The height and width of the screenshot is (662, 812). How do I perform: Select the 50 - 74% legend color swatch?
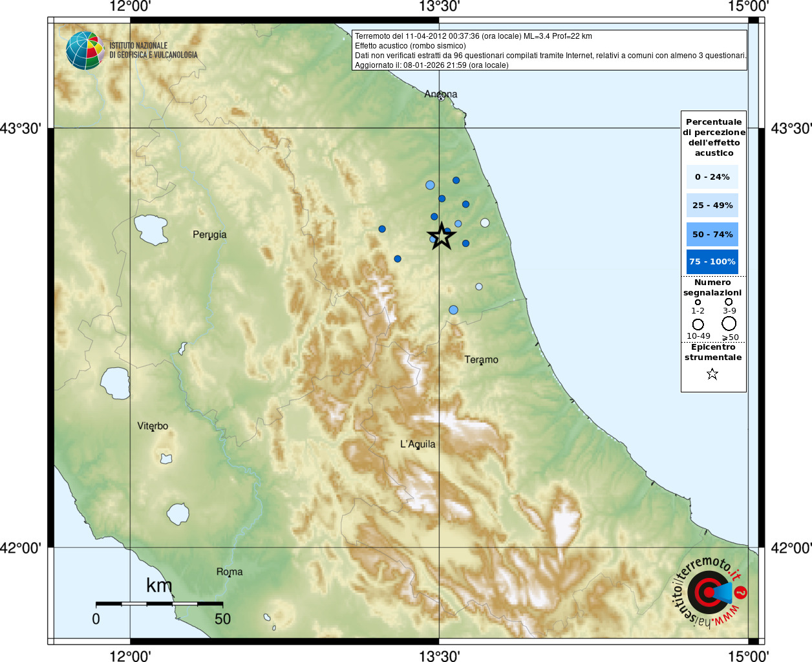tap(712, 234)
